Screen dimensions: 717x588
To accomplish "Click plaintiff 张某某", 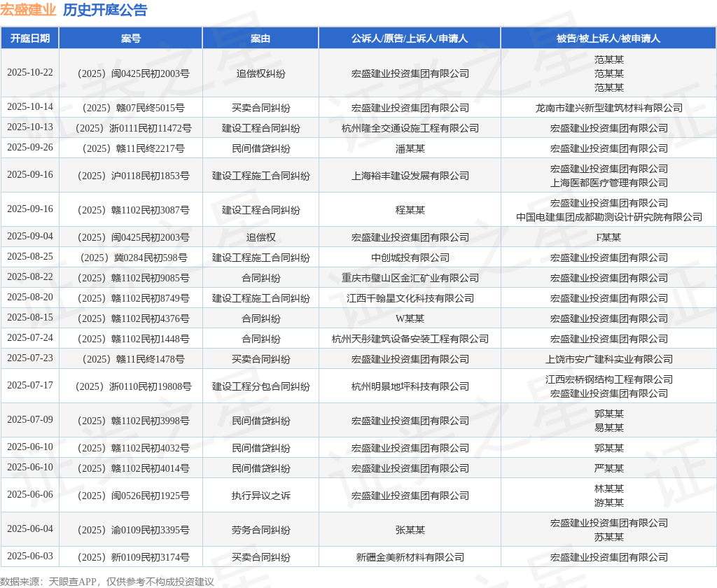I will (410, 530).
